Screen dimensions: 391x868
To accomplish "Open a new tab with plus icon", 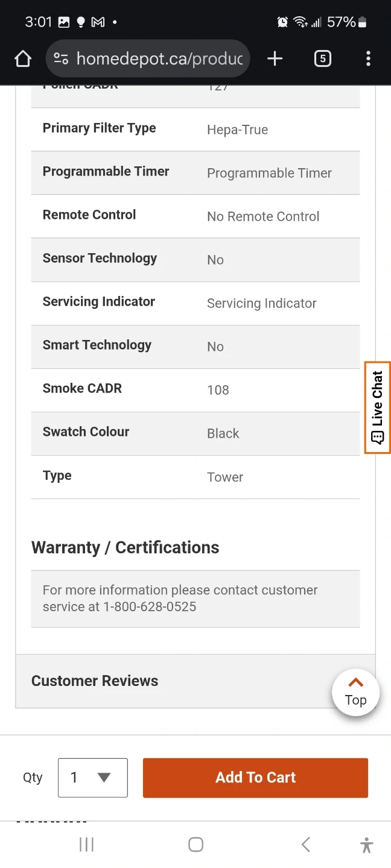I will coord(275,58).
